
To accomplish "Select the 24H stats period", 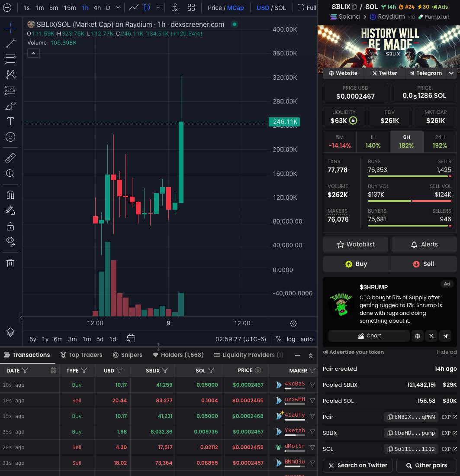I will (440, 142).
